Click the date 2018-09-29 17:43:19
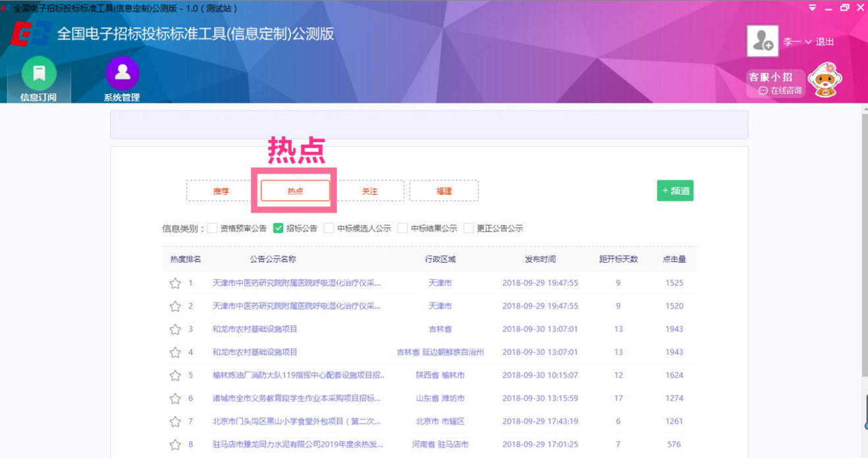Viewport: 868px width, 458px height. click(x=540, y=421)
